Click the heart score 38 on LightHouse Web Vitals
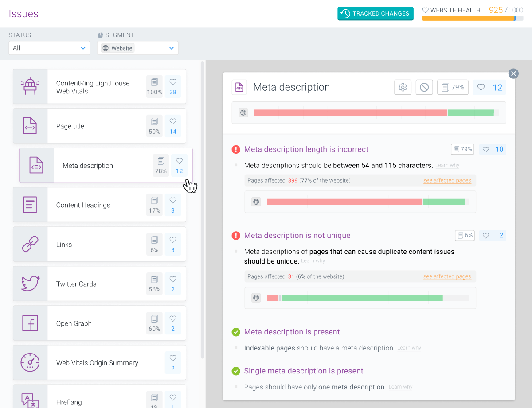The image size is (532, 408). click(x=173, y=86)
